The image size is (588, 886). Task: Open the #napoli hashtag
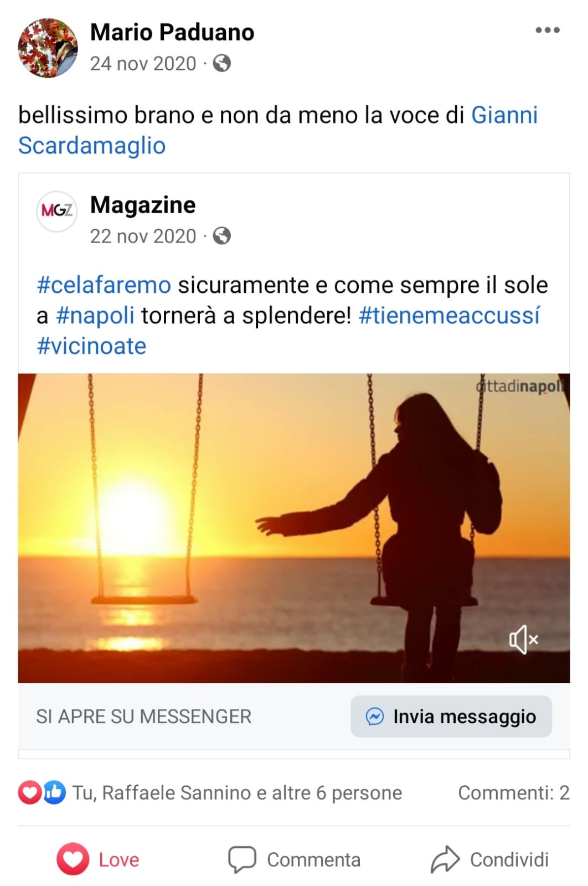point(95,316)
